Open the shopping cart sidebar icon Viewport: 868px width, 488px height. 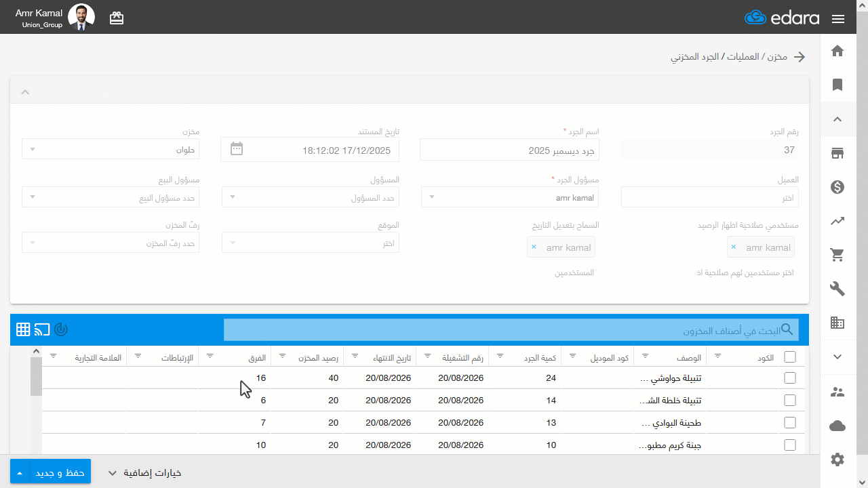pos(837,255)
